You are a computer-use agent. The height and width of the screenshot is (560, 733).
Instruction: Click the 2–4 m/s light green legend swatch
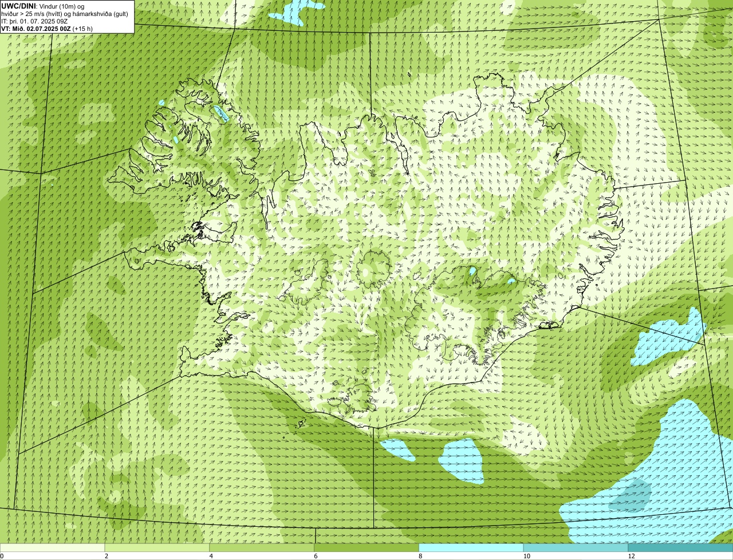(x=157, y=548)
